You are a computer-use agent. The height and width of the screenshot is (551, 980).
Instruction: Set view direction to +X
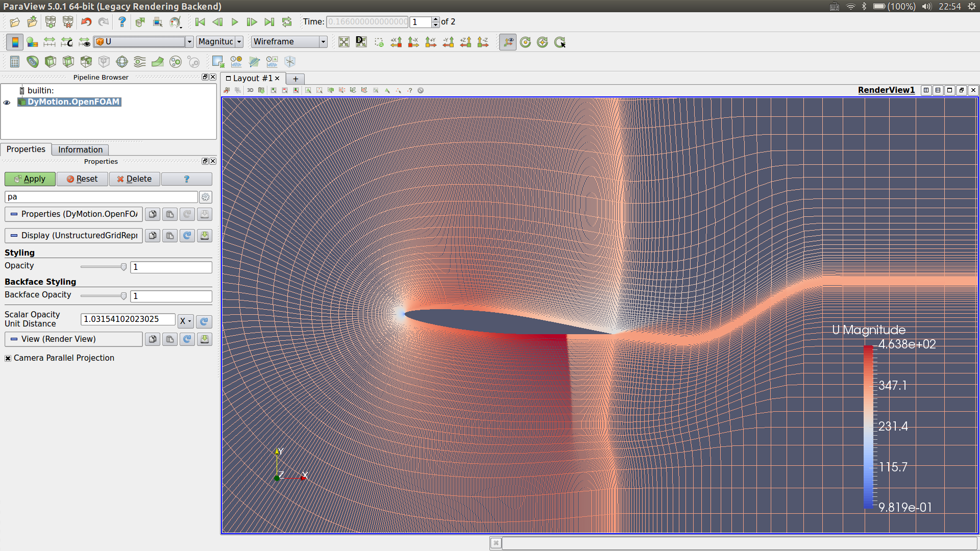[x=396, y=42]
